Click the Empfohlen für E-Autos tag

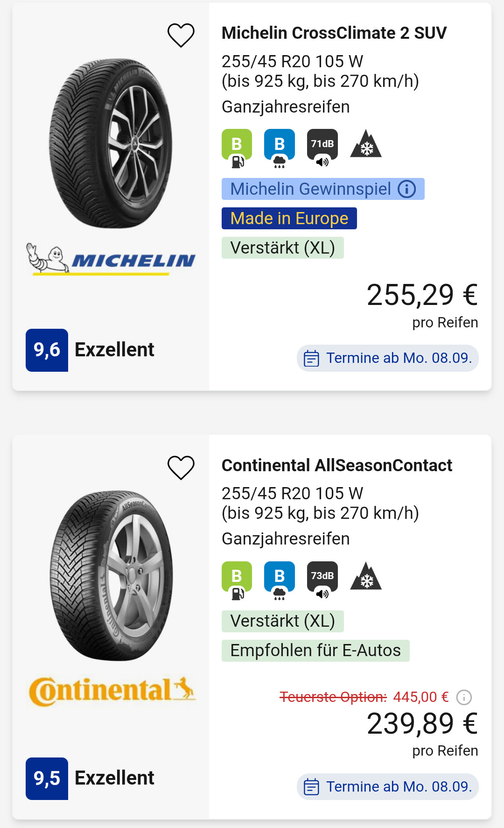[315, 651]
